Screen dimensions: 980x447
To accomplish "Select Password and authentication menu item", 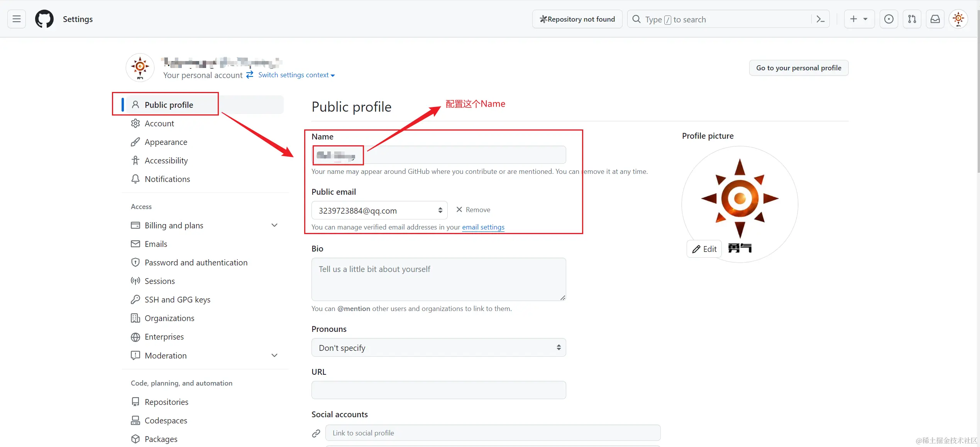I will tap(196, 262).
